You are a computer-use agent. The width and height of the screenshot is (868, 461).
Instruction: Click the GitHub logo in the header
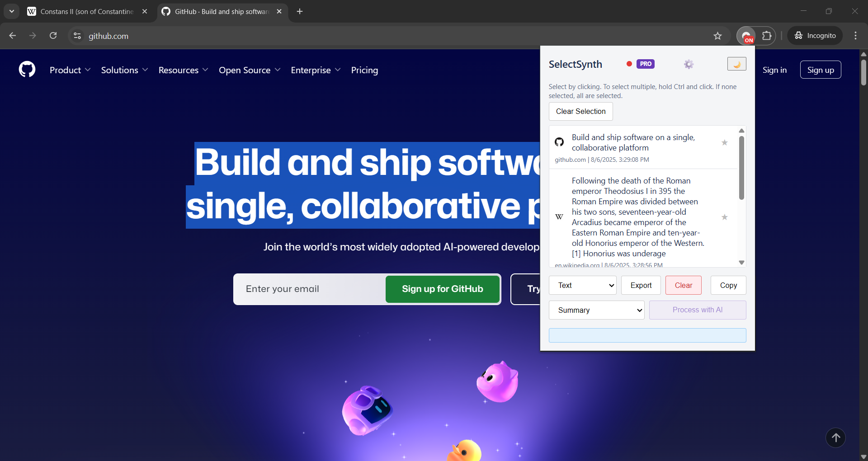pos(27,70)
